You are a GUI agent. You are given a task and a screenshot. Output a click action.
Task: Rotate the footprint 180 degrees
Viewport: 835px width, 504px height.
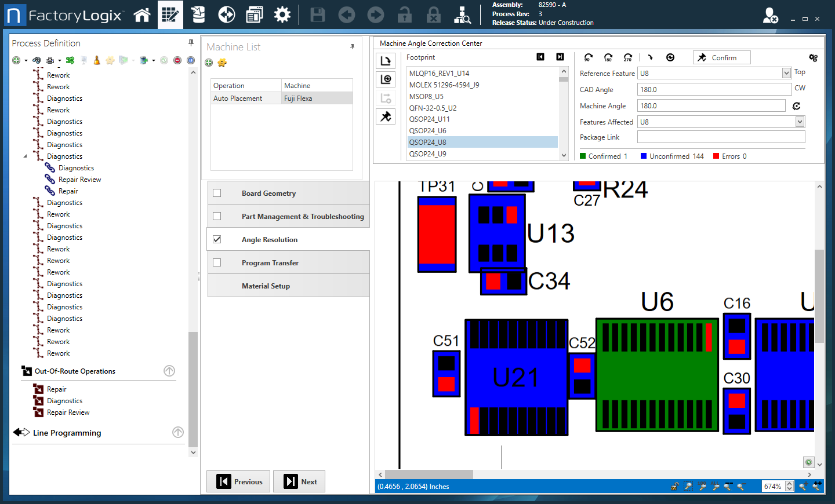tap(608, 57)
